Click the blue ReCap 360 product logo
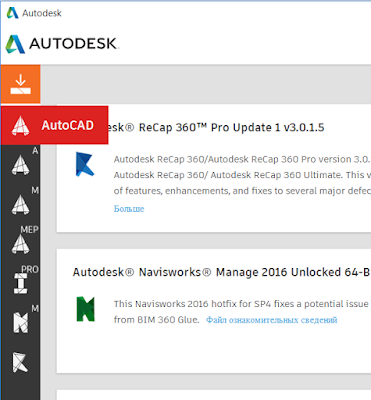Screen dimensions: 371x400 (85, 164)
